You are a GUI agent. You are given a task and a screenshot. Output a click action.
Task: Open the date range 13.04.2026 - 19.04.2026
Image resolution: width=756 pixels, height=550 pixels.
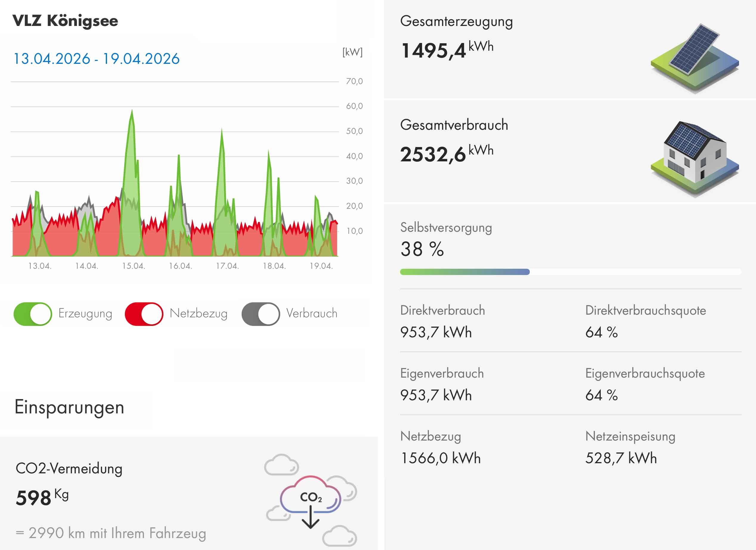pos(96,59)
